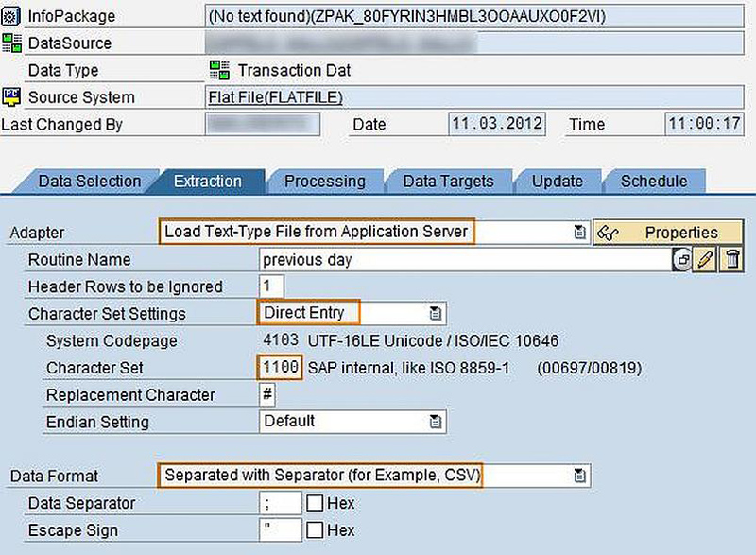
Task: Open the routine in display mode via copy icon
Action: (x=682, y=259)
